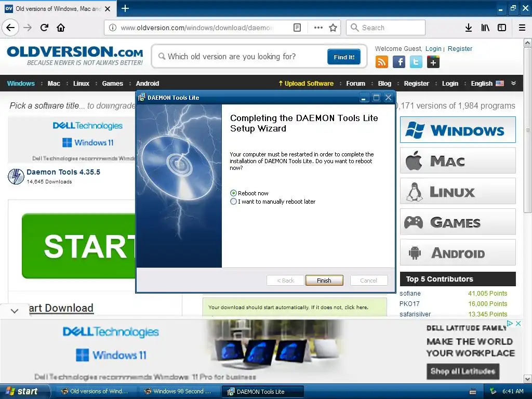The image size is (532, 399).
Task: Click the browser Search box
Action: 386,28
